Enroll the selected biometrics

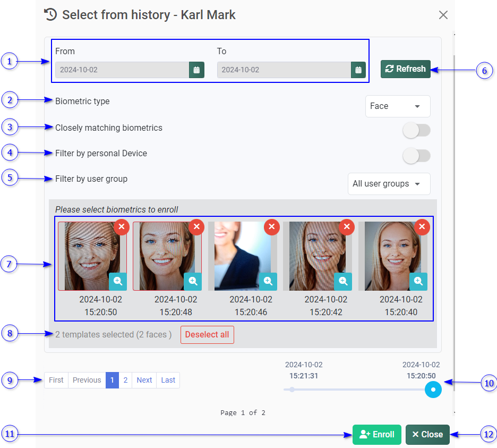point(376,434)
